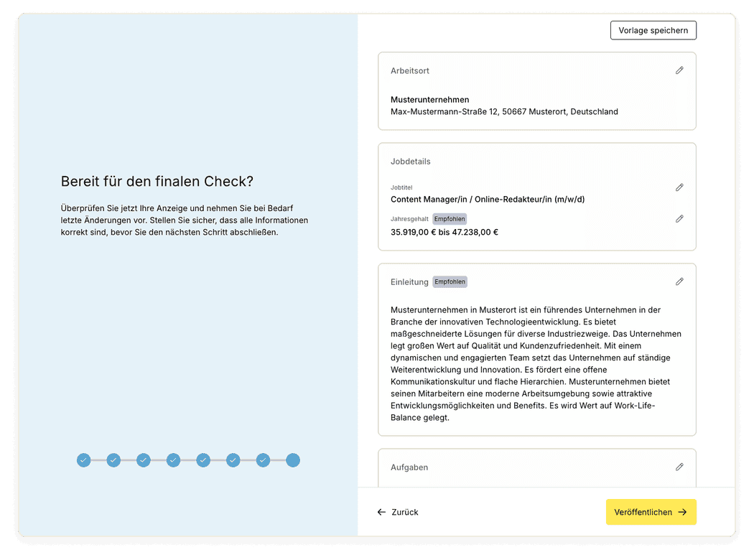Click the Einleitung paragraph starting 'Musterunternehmen in Musterort'
This screenshot has width=754, height=560.
536,363
